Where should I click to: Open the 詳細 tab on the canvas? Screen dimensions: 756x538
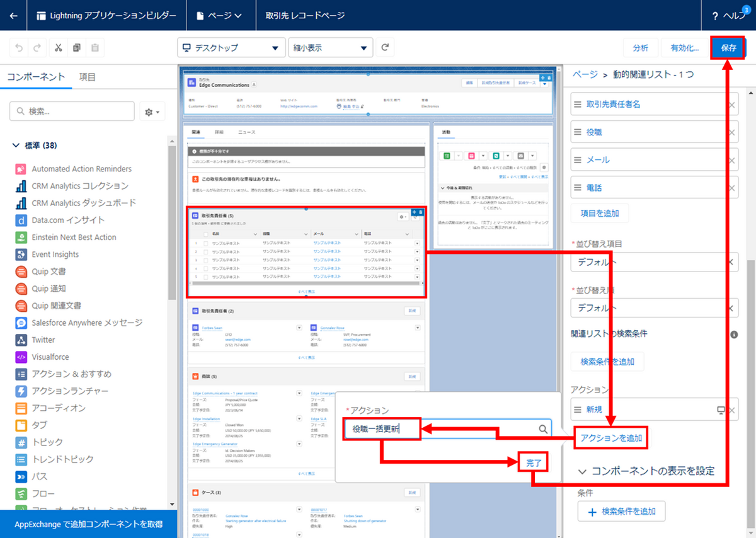point(219,132)
